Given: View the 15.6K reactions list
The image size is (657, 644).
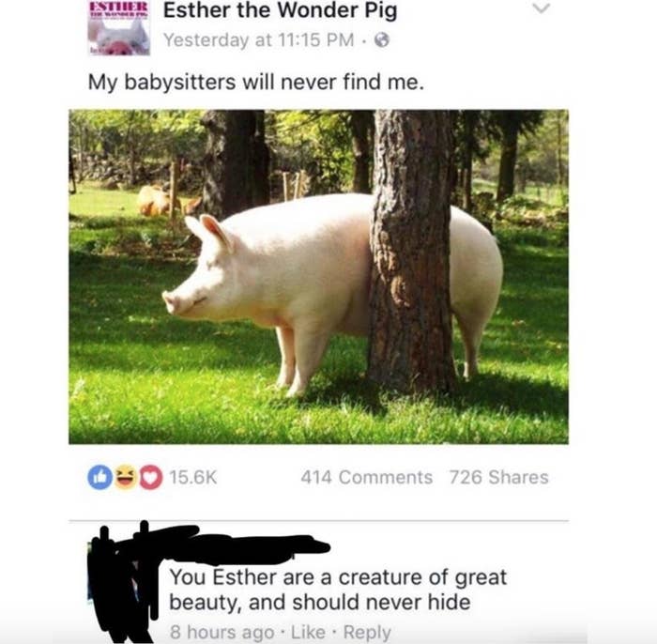Looking at the screenshot, I should pos(192,477).
